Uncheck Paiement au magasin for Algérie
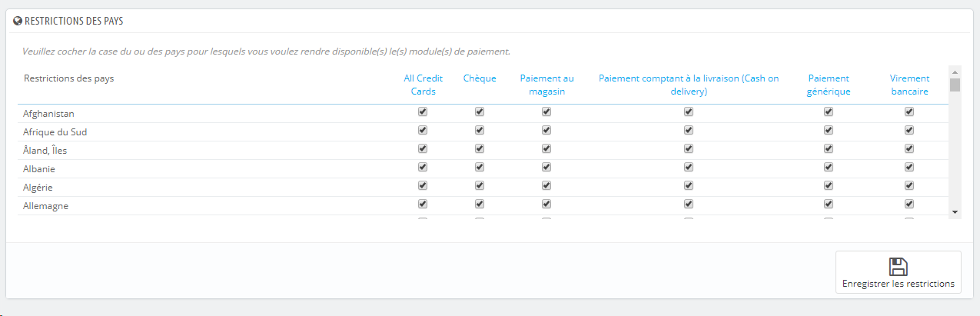This screenshot has width=980, height=316. (546, 185)
